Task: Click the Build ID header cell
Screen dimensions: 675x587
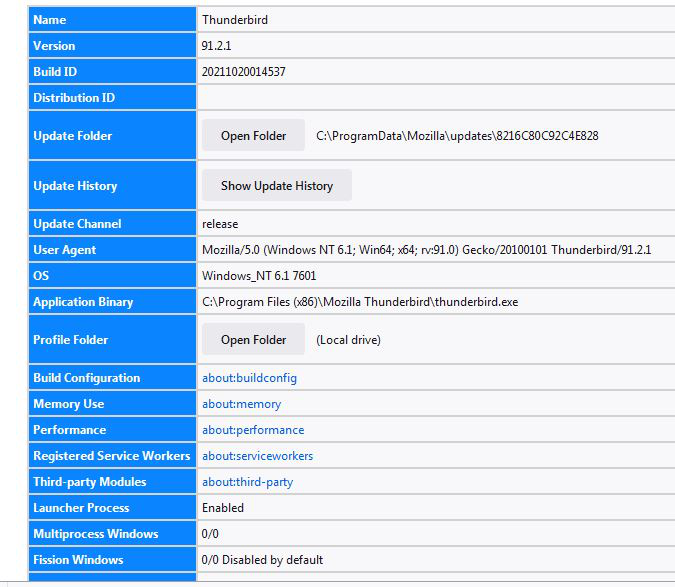Action: click(x=112, y=71)
